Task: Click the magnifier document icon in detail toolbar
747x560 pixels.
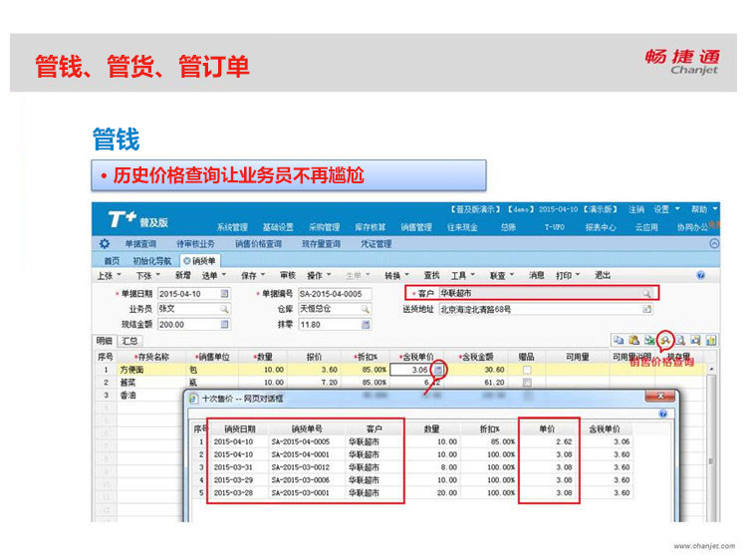Action: 681,340
